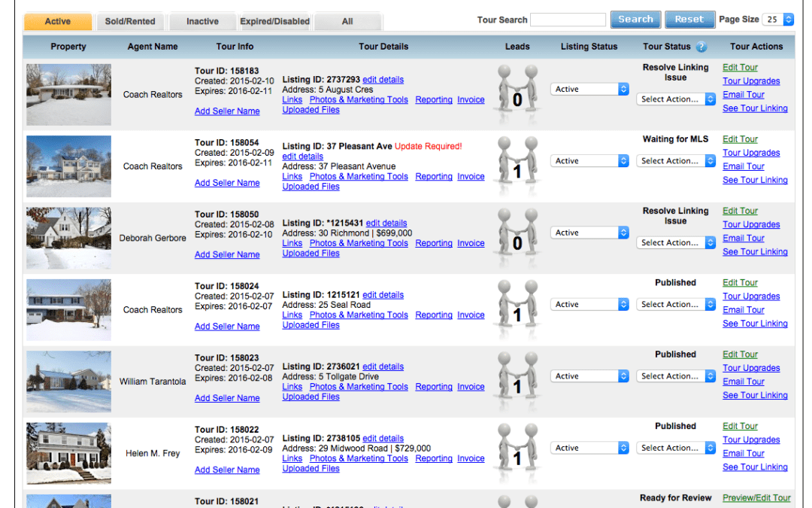Open the Page Size dropdown

click(778, 20)
